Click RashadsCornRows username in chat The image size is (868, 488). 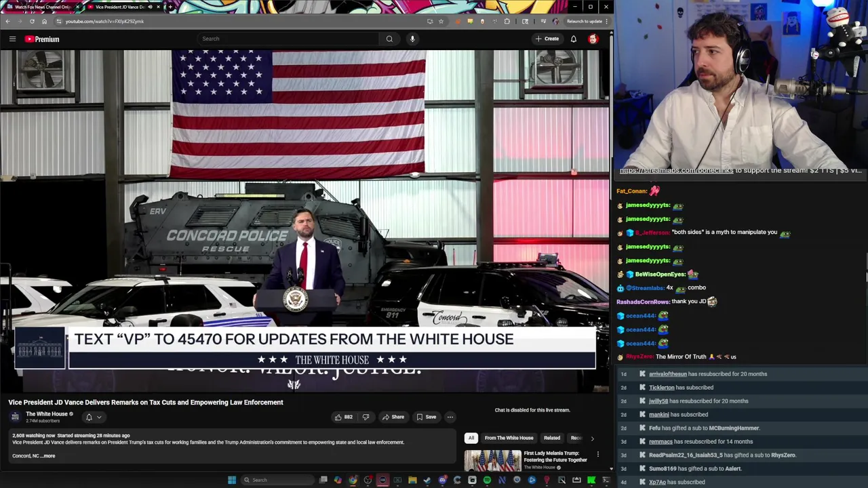point(643,302)
